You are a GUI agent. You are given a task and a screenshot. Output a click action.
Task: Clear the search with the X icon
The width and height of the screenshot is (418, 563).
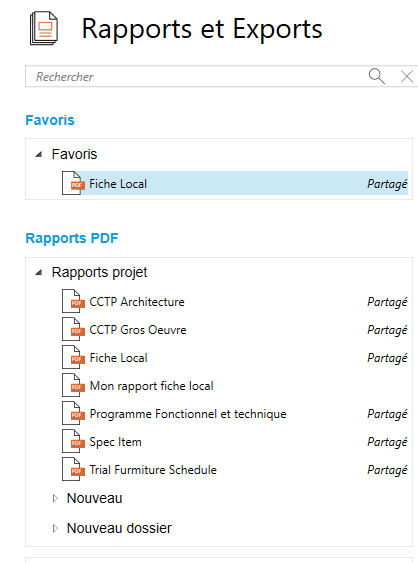point(407,76)
